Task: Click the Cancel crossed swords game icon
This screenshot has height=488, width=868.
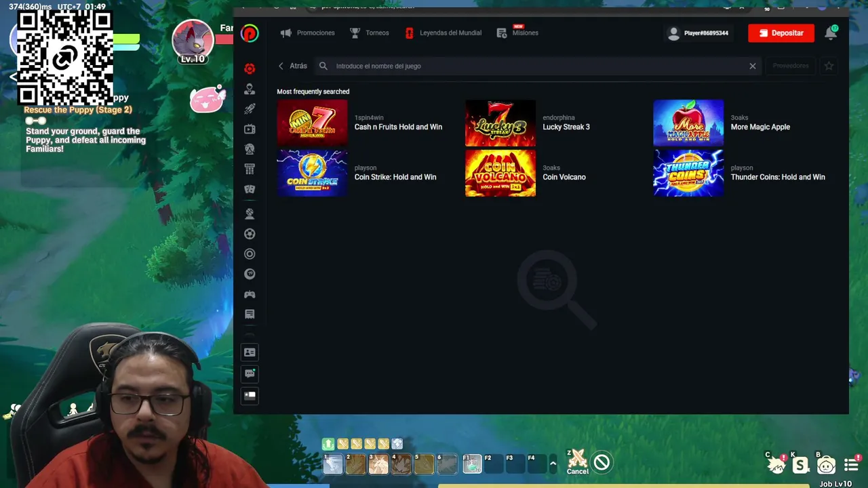Action: [x=578, y=462]
